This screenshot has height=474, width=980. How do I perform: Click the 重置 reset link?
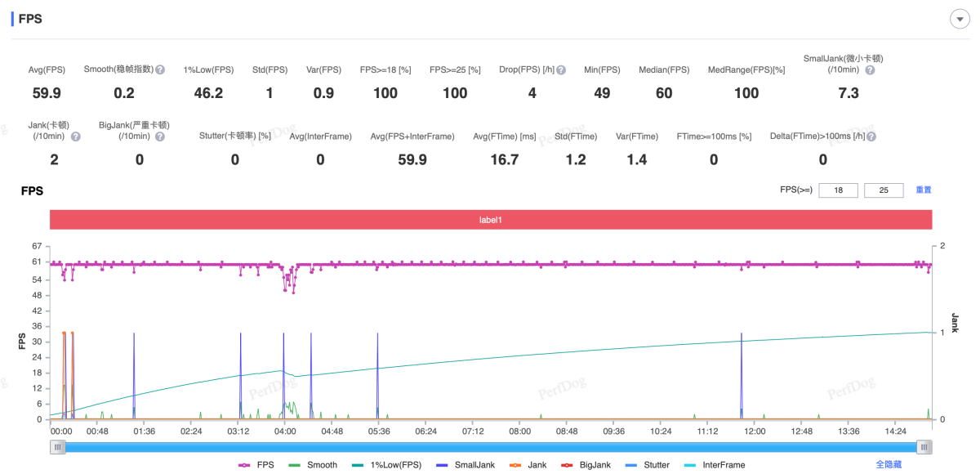tap(923, 190)
